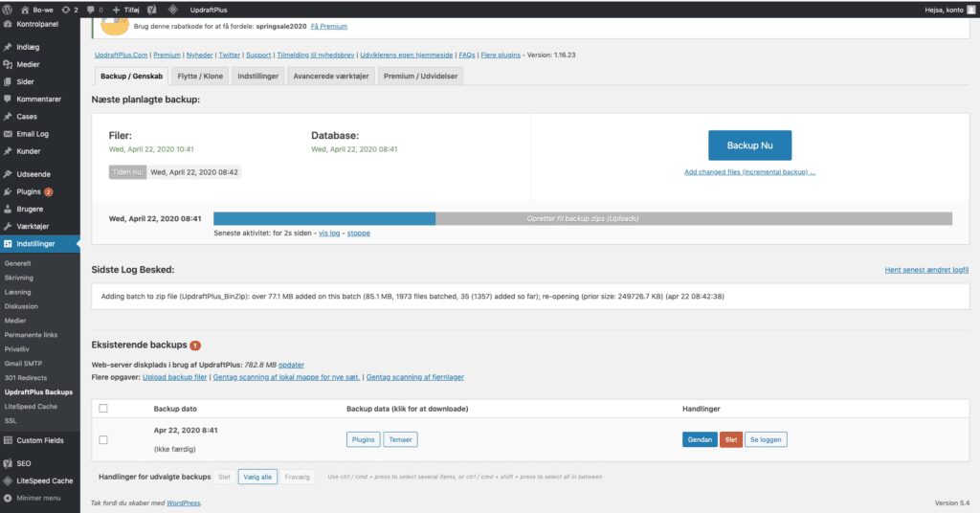This screenshot has width=980, height=513.
Task: Click the LiteSpeed diamond icon in admin bar
Action: [x=173, y=10]
